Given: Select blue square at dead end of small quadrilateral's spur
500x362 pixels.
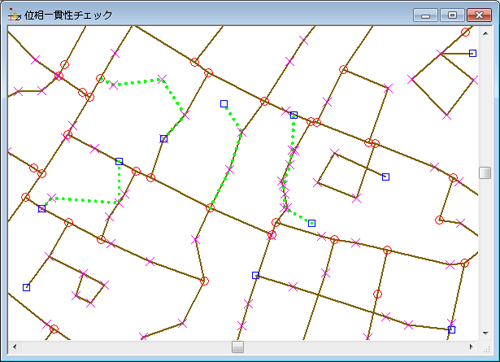Looking at the screenshot, I should click(x=386, y=177).
